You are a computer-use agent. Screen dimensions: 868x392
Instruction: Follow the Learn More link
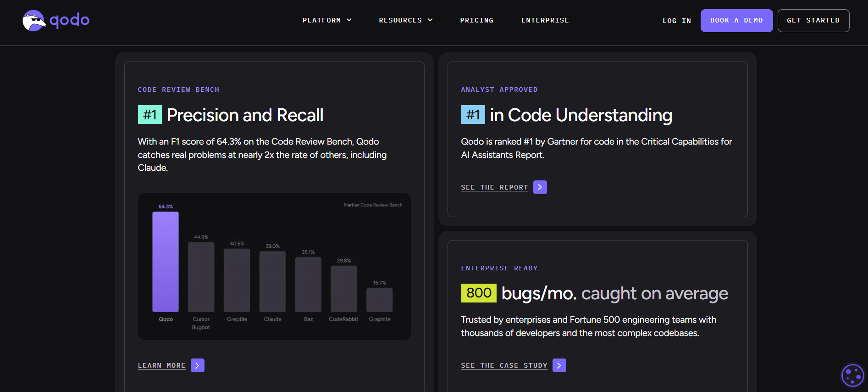click(161, 365)
